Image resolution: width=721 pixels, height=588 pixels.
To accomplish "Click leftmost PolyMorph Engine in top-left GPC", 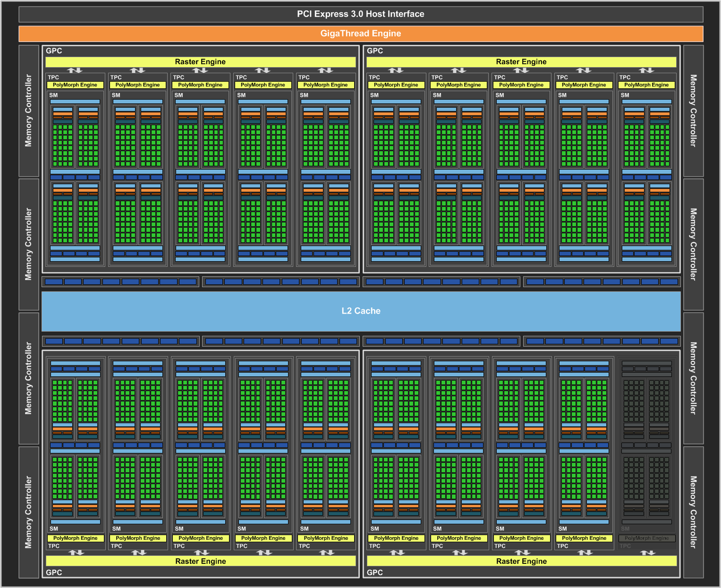I will point(75,85).
